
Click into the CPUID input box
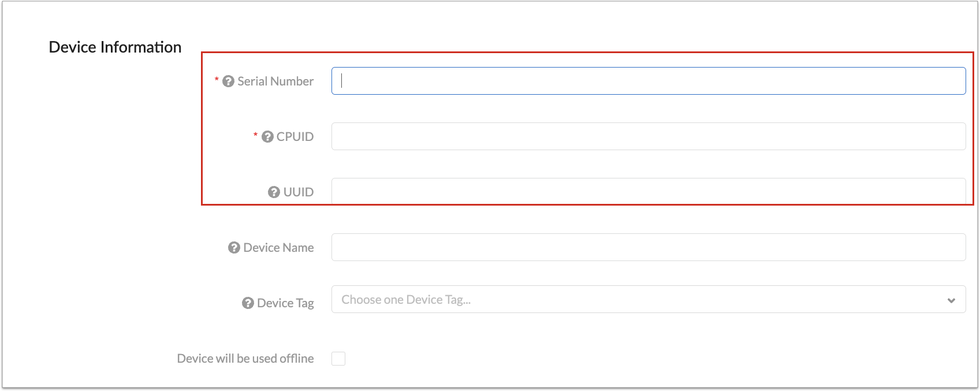[648, 136]
